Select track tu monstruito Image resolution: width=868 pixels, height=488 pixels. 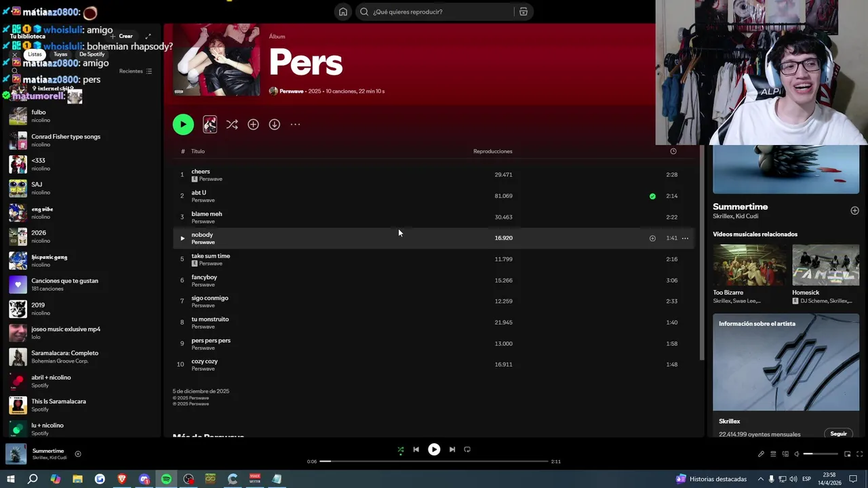pyautogui.click(x=433, y=322)
